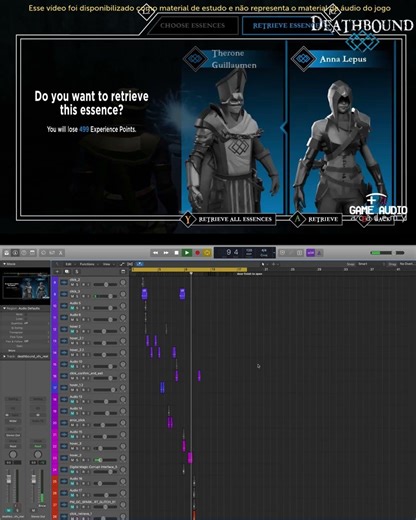
Task: Duplicate track using the button next to plus
Action: (x=67, y=272)
